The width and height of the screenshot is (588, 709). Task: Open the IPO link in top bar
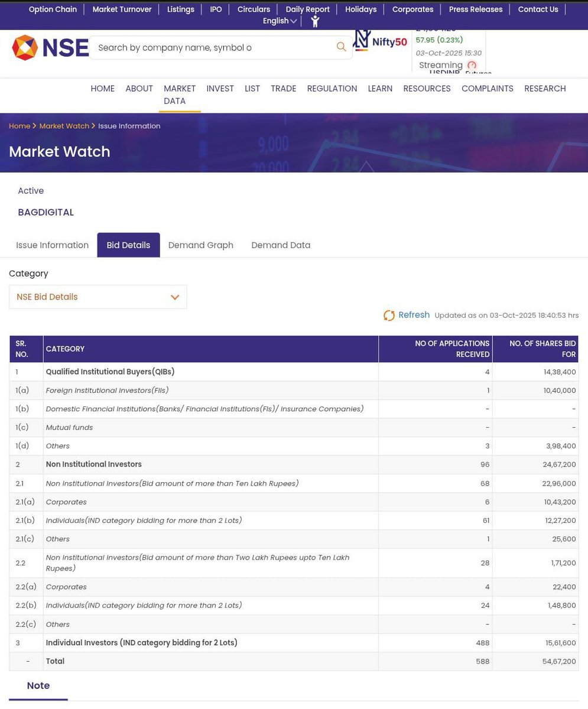(x=216, y=9)
